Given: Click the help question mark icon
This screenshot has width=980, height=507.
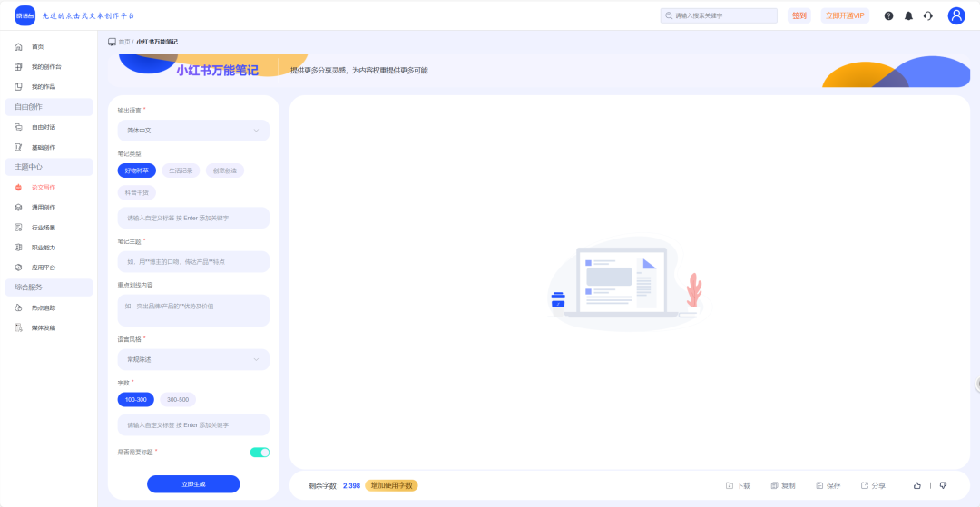Looking at the screenshot, I should (x=888, y=15).
